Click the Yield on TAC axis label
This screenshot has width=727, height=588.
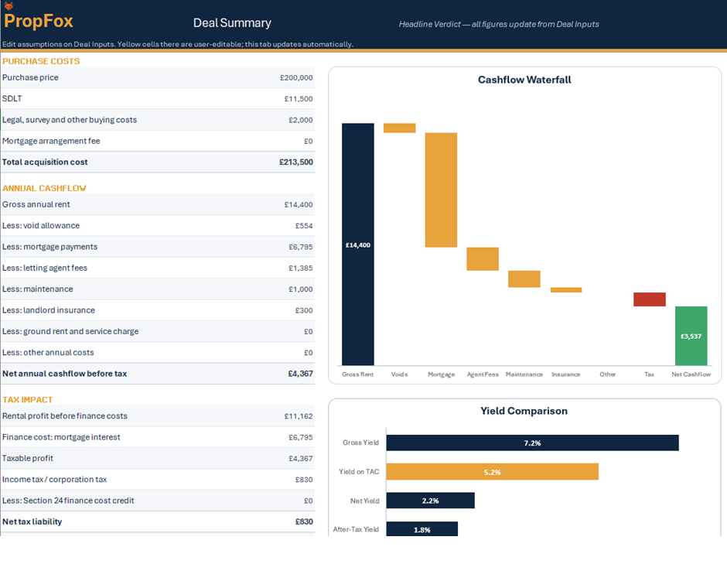(x=359, y=472)
